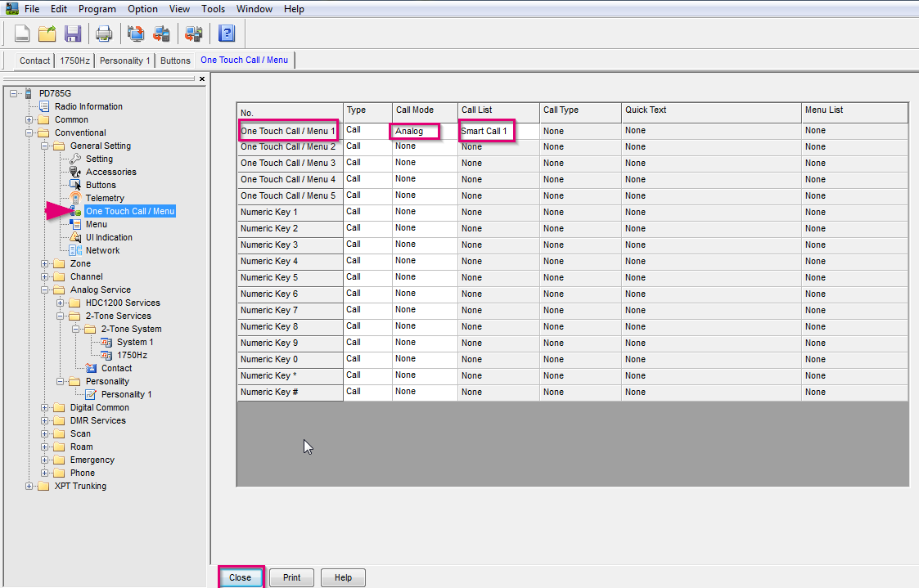Click the Personality 1 node icon
The image size is (919, 588).
pyautogui.click(x=91, y=394)
